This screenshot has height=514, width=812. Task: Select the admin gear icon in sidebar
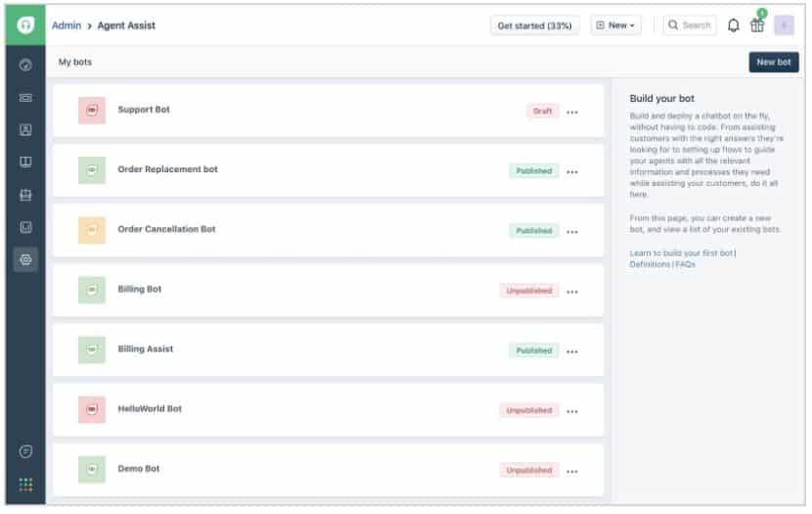pyautogui.click(x=25, y=259)
